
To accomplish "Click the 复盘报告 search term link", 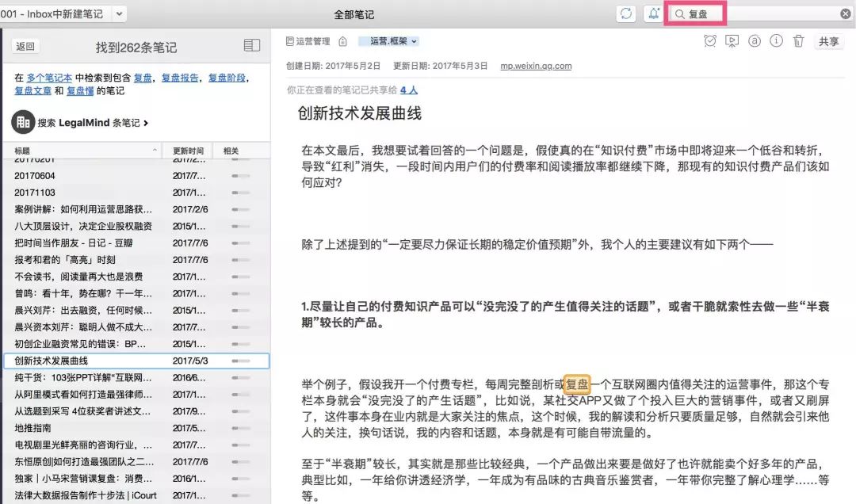I will (180, 78).
